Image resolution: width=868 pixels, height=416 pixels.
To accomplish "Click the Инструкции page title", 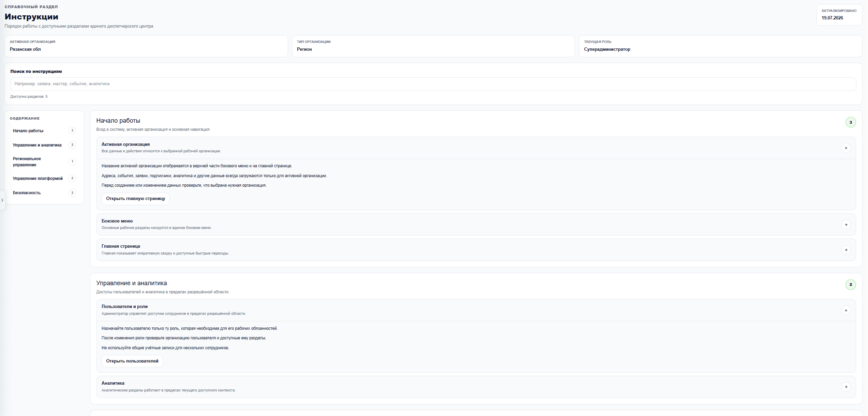I will pyautogui.click(x=31, y=17).
